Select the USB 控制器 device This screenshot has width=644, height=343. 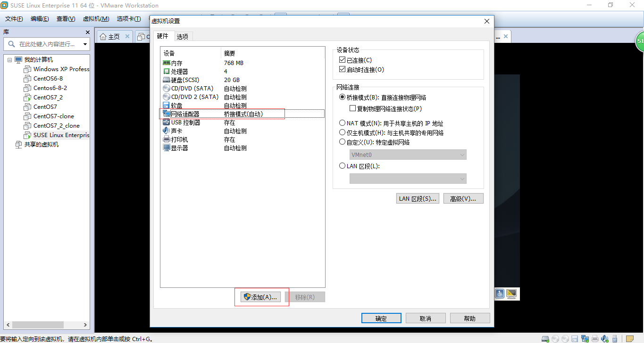click(243, 122)
